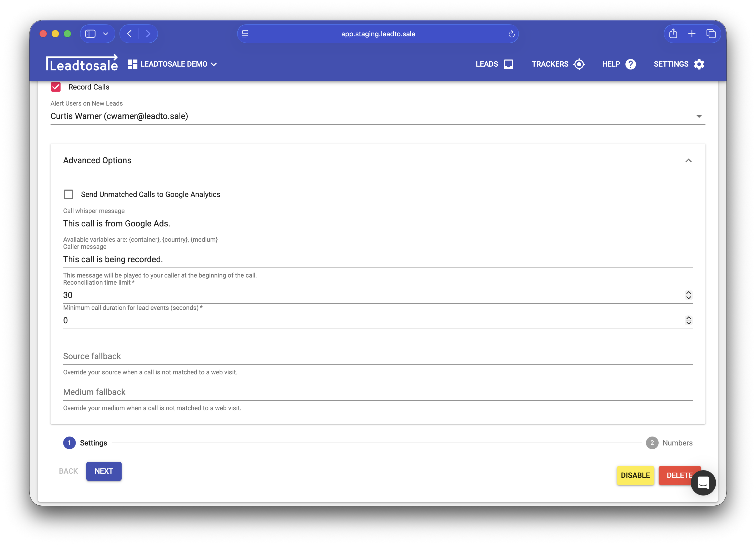The image size is (756, 545).
Task: Go to step 2 Numbers
Action: click(x=652, y=443)
